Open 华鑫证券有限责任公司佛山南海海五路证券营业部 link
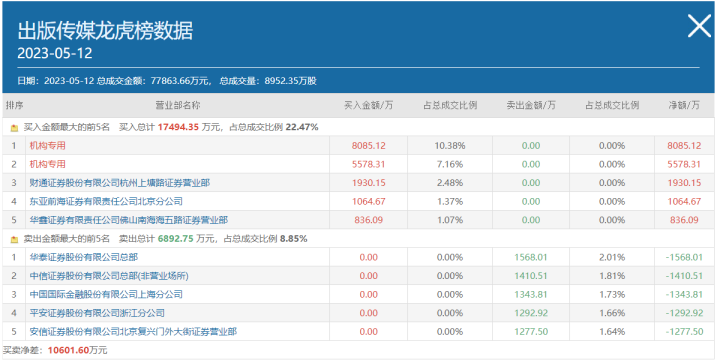The image size is (718, 363). [x=129, y=220]
